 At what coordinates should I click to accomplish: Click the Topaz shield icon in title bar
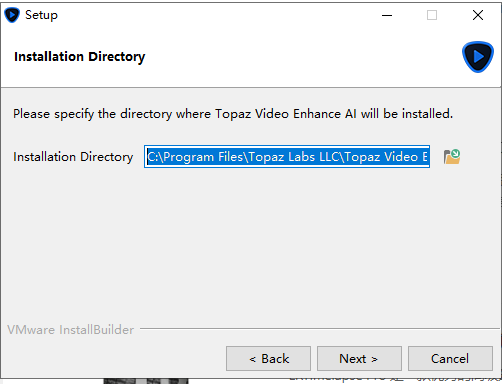point(12,15)
